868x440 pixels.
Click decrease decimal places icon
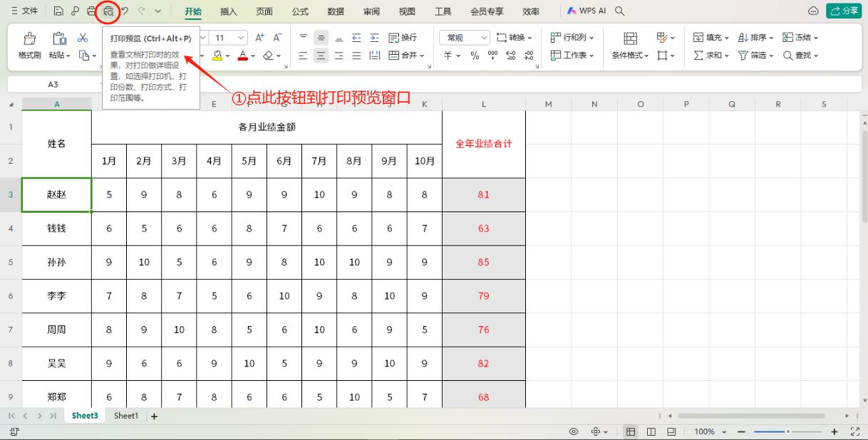[529, 55]
